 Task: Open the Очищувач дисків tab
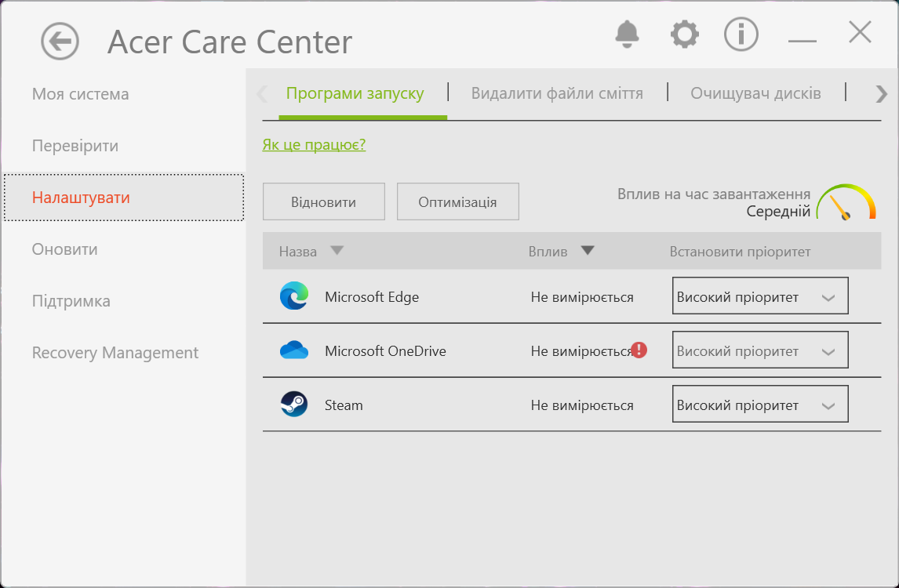(755, 94)
